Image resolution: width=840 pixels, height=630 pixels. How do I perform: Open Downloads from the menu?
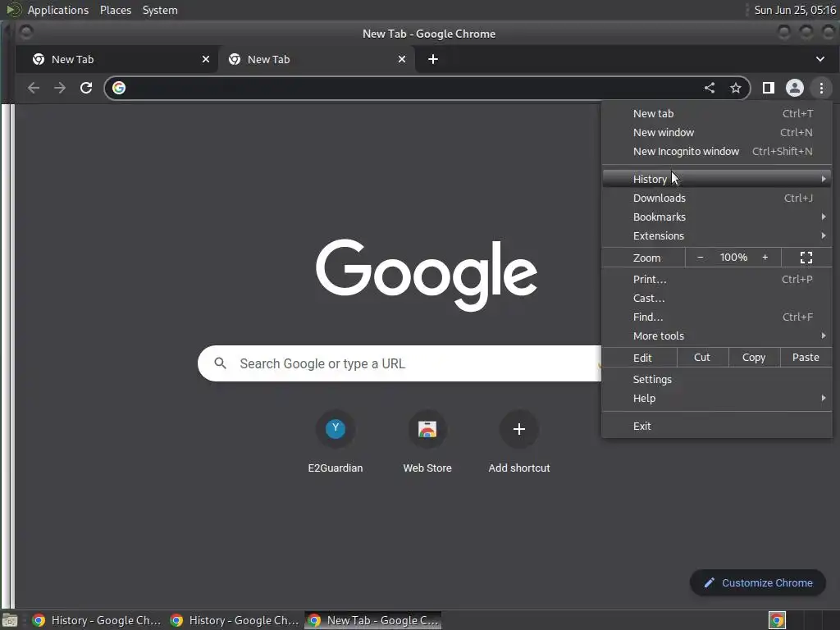click(717, 199)
